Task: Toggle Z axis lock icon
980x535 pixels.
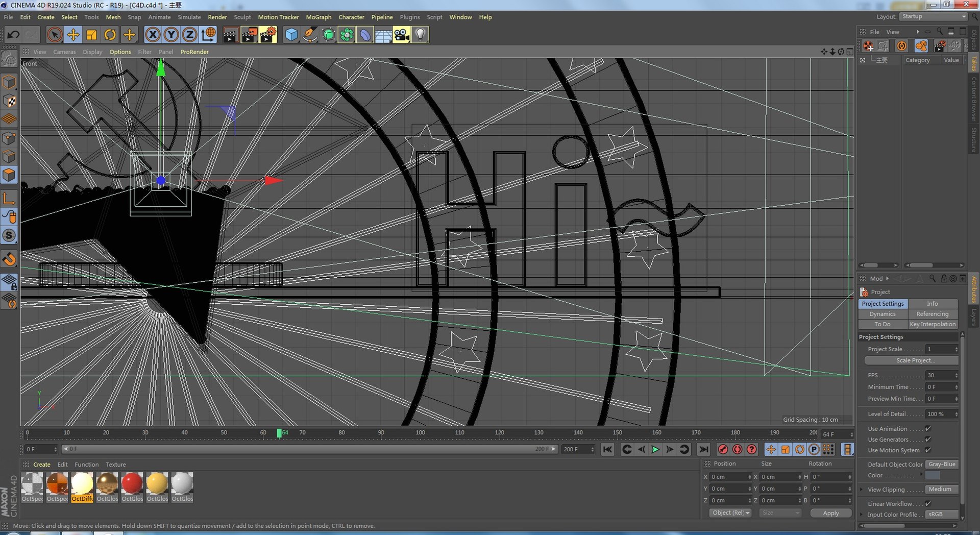Action: pyautogui.click(x=189, y=35)
